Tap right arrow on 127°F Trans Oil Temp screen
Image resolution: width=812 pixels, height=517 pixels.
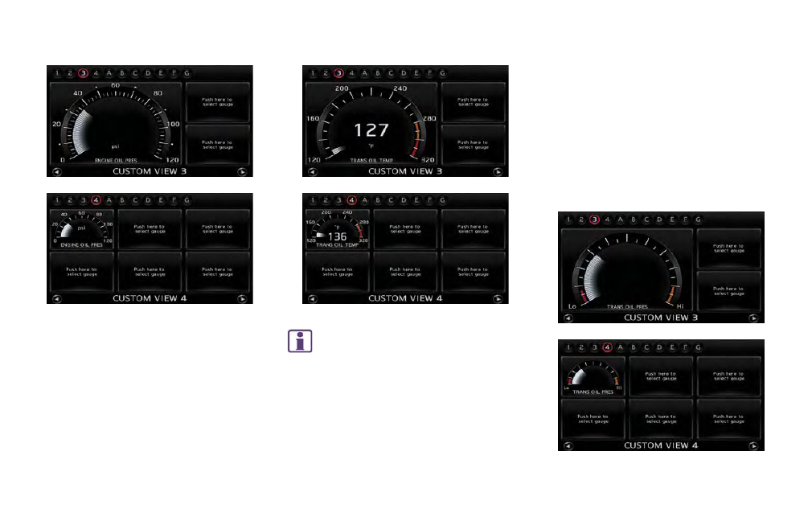[498, 171]
